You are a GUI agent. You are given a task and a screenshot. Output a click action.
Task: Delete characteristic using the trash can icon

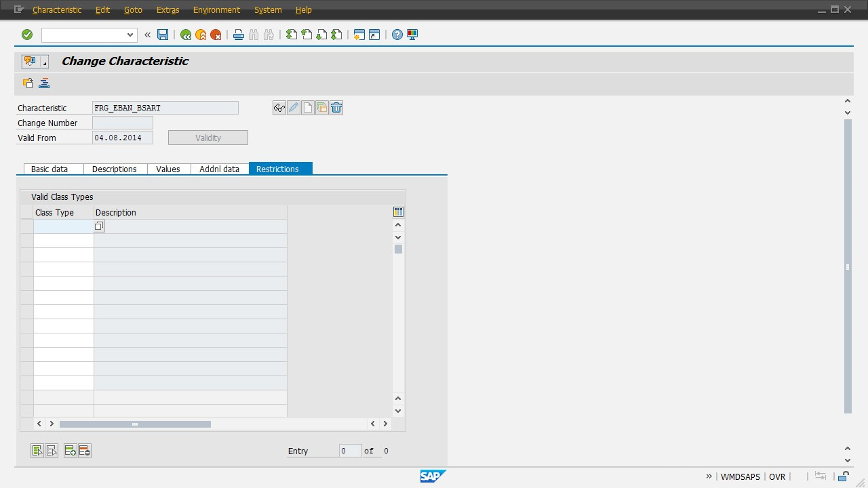click(336, 108)
